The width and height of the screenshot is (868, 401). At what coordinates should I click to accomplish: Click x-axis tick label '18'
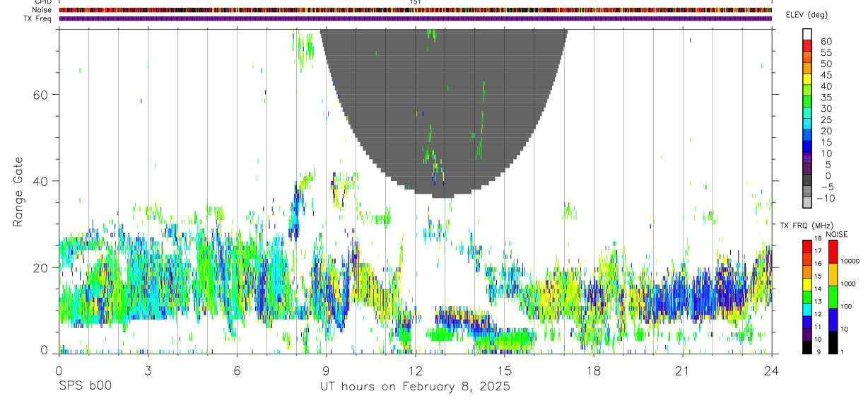tap(594, 371)
